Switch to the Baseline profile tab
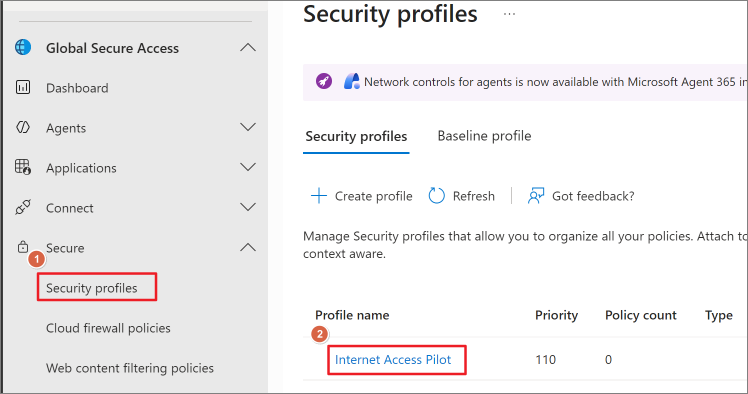Viewport: 748px width, 394px height. (x=484, y=136)
